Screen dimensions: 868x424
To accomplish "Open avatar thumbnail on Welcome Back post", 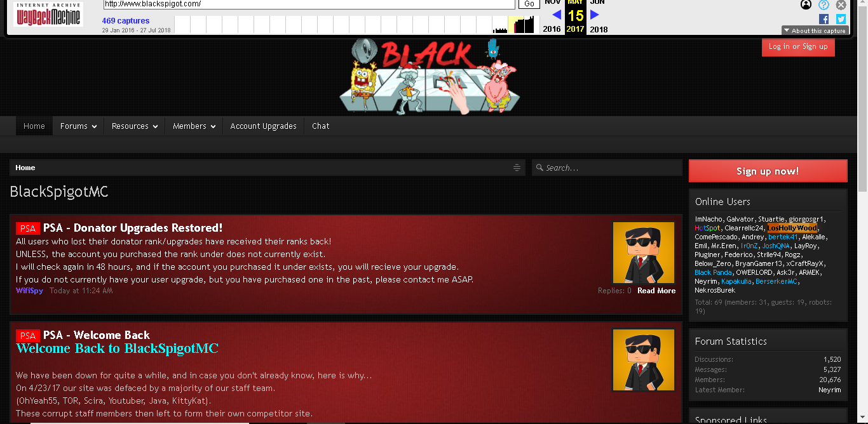I will point(644,359).
